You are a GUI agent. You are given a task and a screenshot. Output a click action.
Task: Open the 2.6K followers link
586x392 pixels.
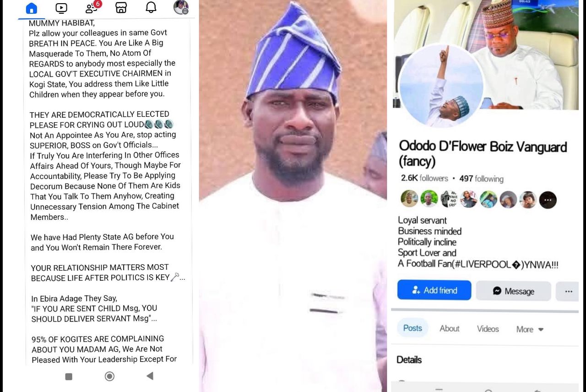424,178
